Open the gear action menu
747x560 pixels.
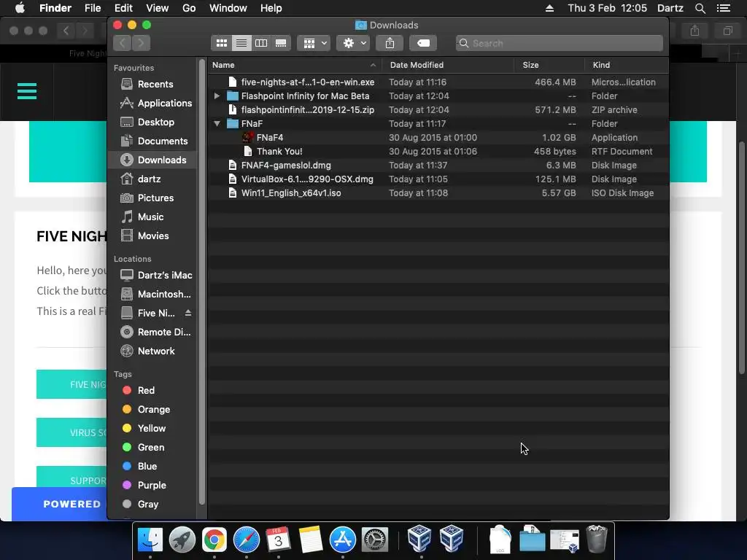pyautogui.click(x=354, y=43)
